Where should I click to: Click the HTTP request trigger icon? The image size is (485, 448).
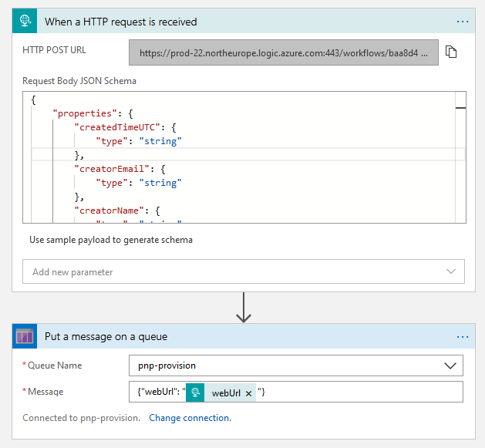[25, 21]
